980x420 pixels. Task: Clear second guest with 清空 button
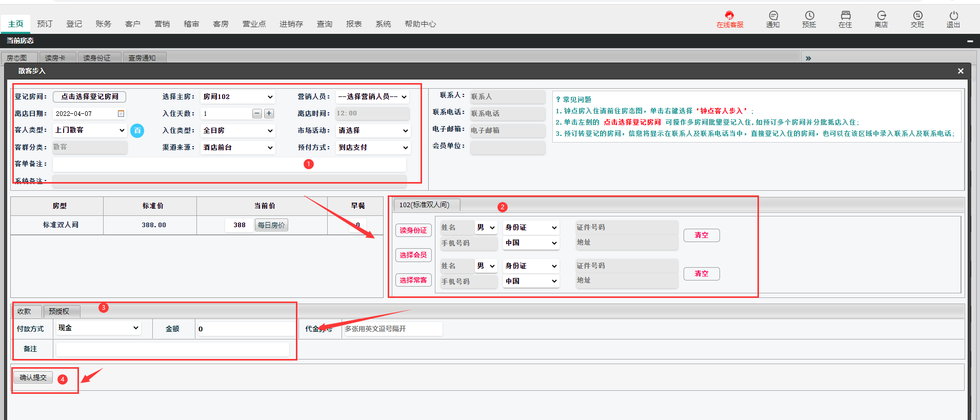coord(702,273)
